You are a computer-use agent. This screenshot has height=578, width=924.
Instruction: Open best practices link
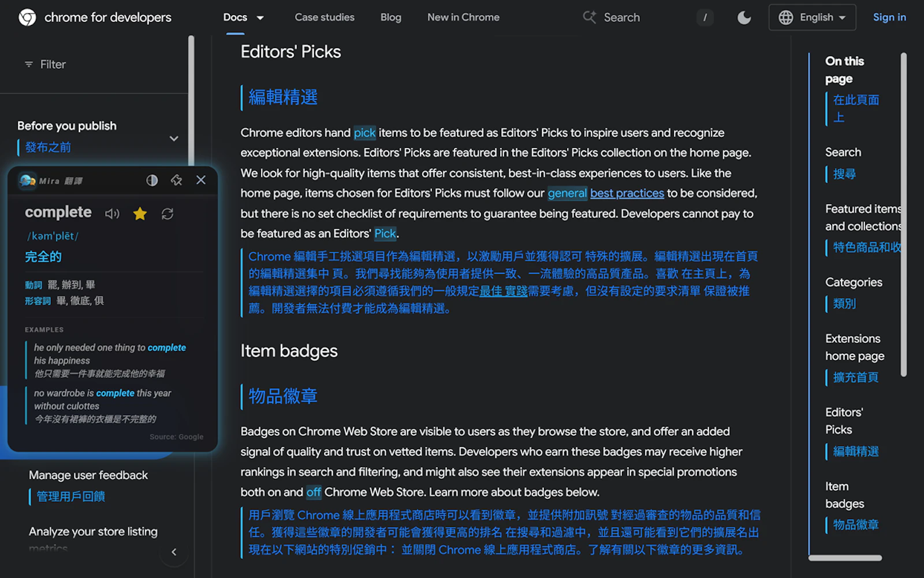[627, 193]
